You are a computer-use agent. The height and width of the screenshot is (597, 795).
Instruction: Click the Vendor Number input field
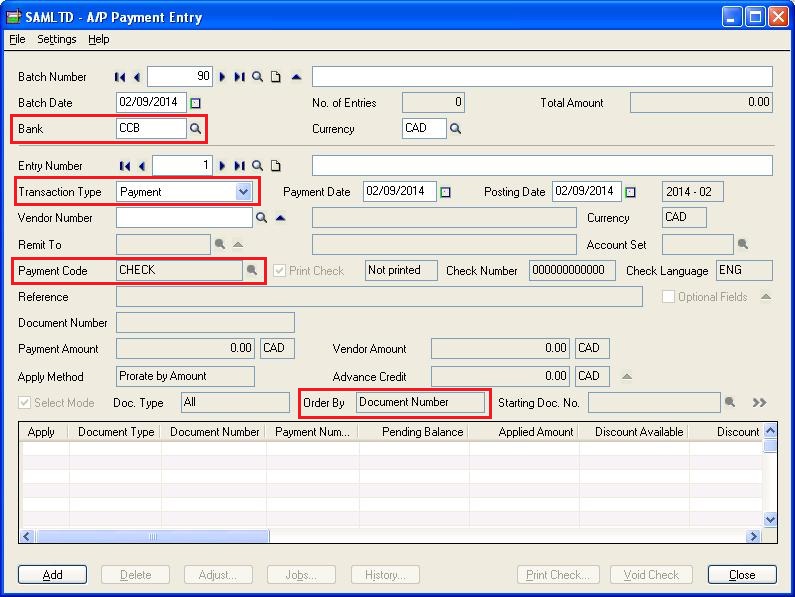[x=184, y=218]
